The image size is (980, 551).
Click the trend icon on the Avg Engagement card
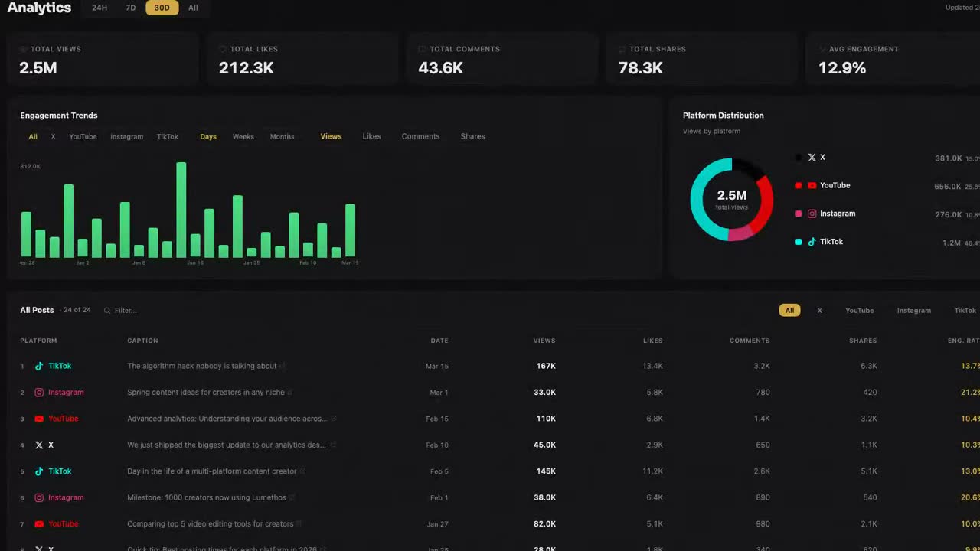click(822, 49)
